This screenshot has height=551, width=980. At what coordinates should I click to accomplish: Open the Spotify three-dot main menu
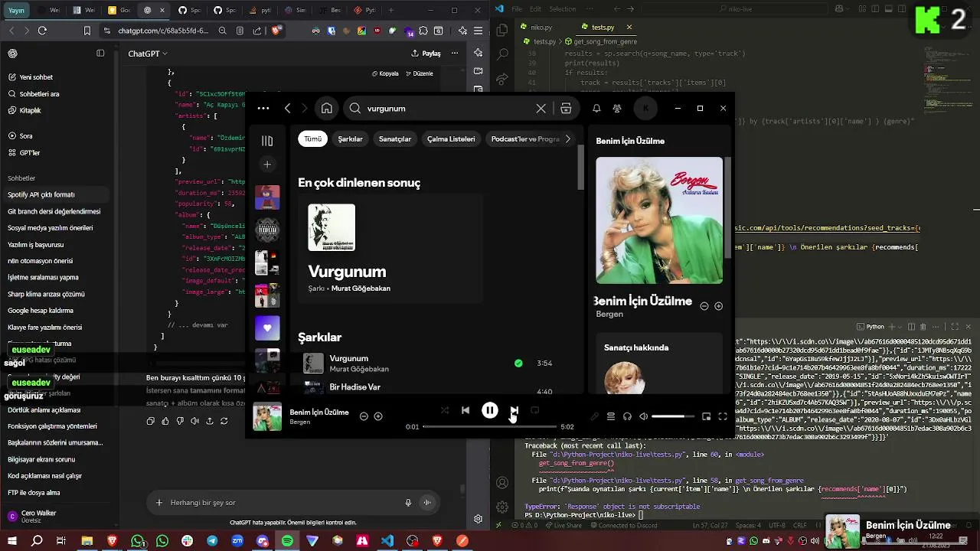263,109
